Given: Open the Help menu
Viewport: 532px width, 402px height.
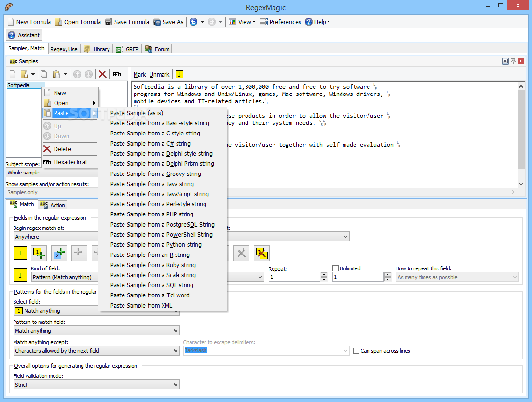Looking at the screenshot, I should (x=317, y=22).
